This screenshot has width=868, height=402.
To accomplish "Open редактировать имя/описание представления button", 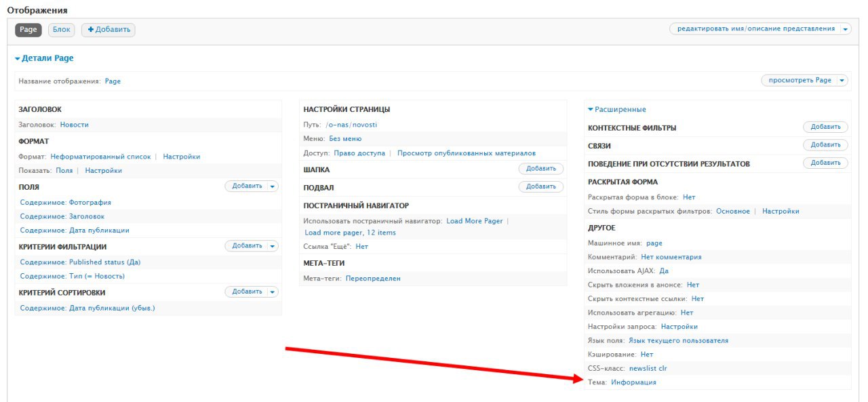I will pos(754,29).
